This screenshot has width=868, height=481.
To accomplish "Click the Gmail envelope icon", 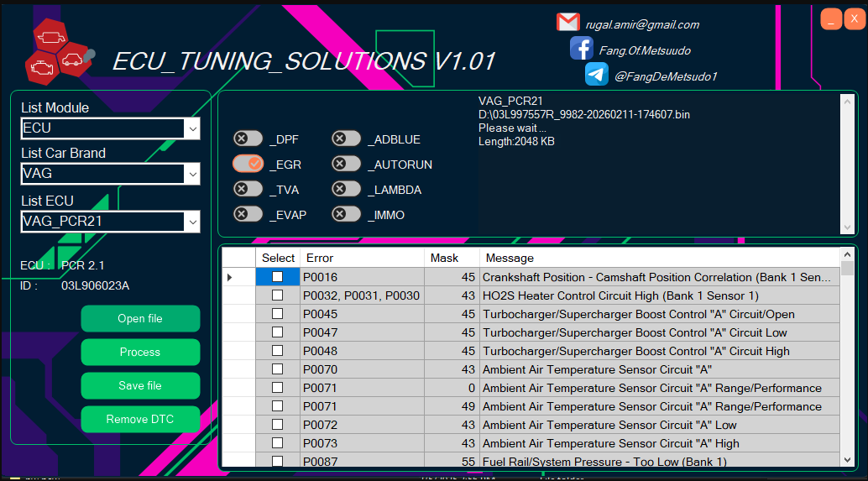I will click(568, 23).
